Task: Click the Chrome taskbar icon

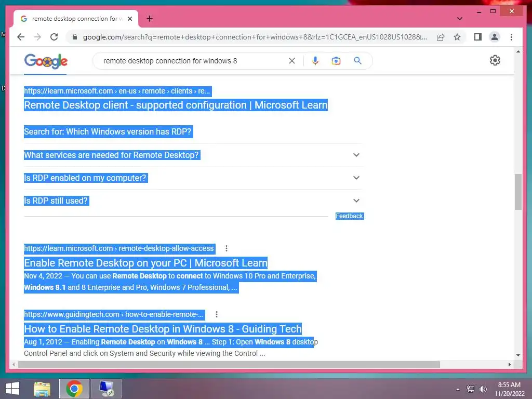Action: tap(74, 389)
